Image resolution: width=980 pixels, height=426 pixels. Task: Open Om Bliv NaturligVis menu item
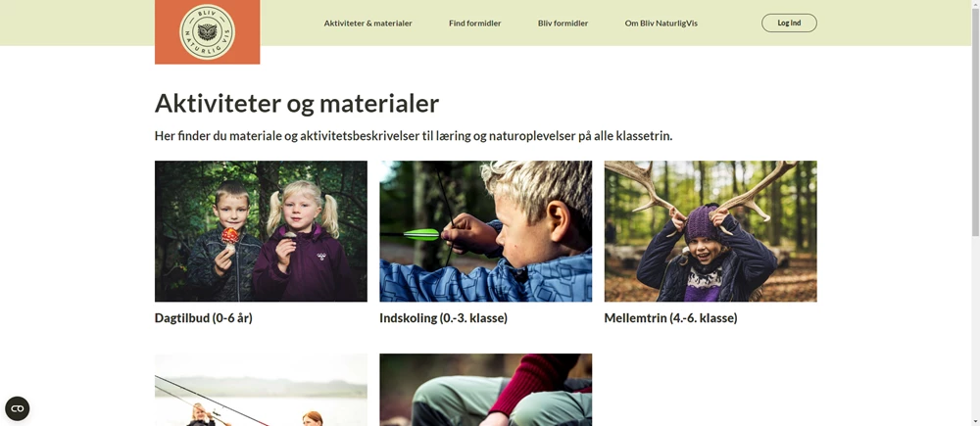pos(661,24)
